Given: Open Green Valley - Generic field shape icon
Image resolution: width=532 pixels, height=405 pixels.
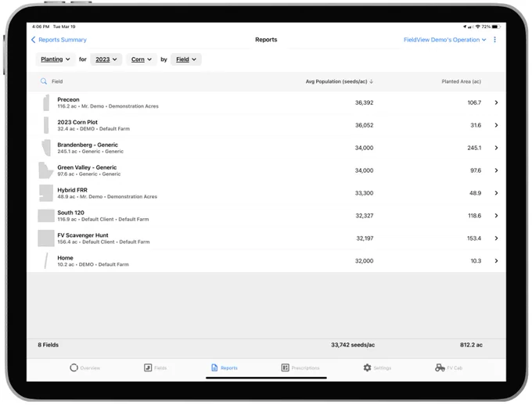Looking at the screenshot, I should [46, 170].
